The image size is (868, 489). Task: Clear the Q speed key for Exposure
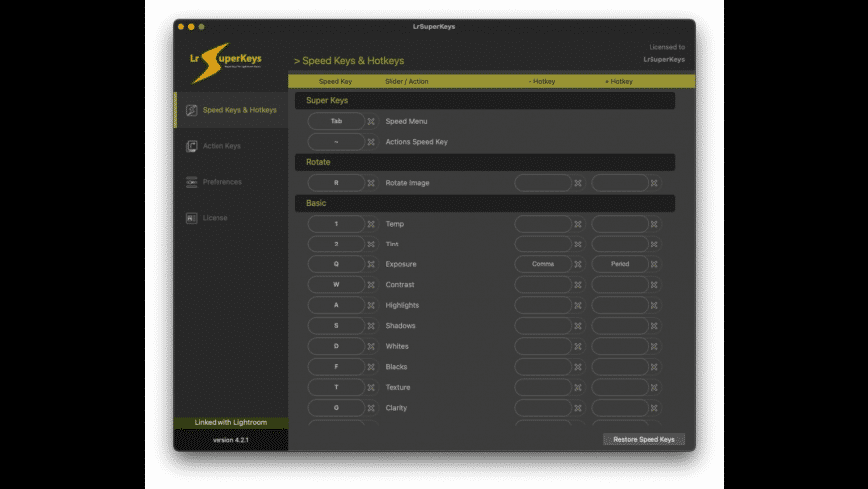point(371,264)
